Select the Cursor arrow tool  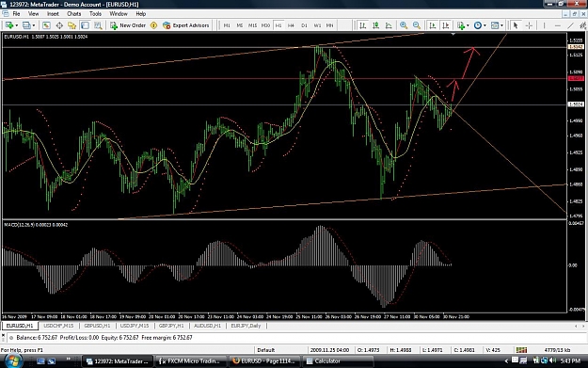(x=516, y=25)
